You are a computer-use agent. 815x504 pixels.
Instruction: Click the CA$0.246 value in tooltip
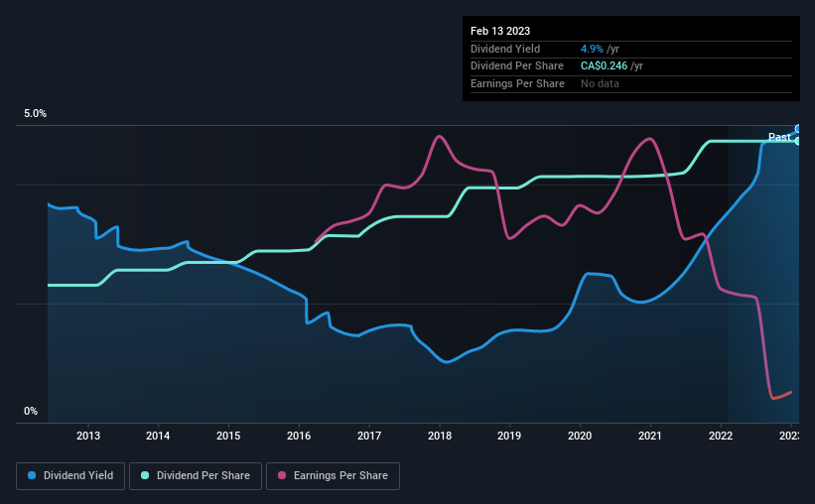[x=604, y=66]
